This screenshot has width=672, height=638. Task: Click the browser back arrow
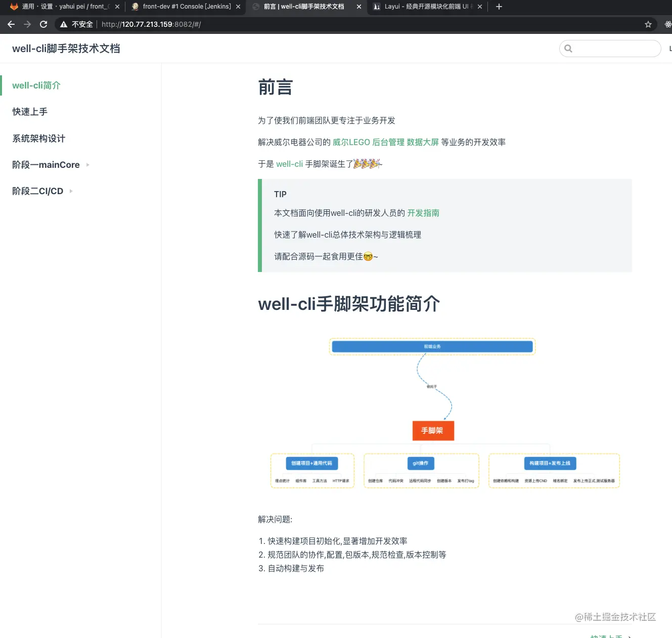[x=11, y=24]
